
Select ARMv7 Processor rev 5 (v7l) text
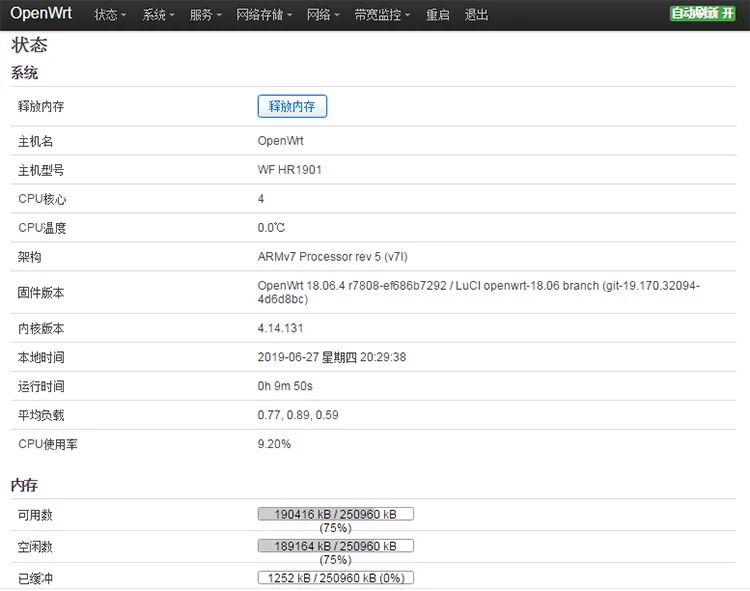click(x=332, y=257)
